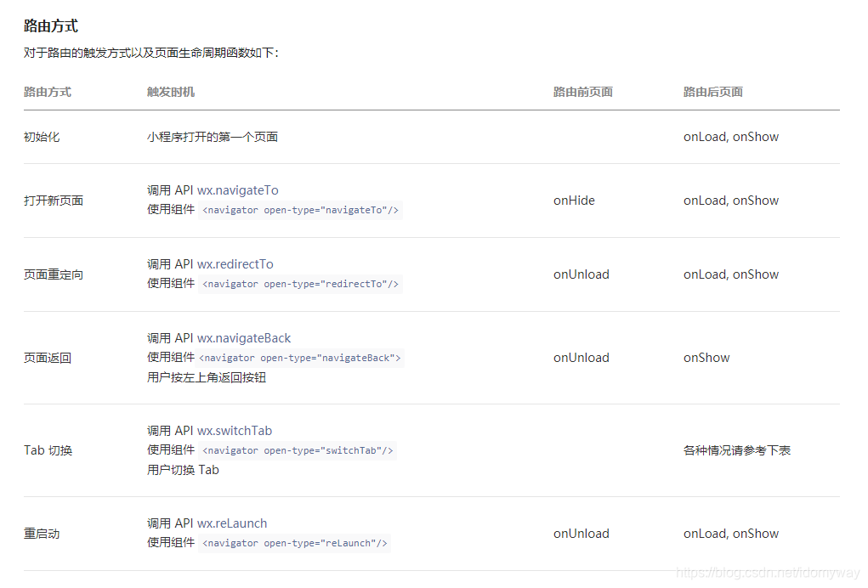Click the 路由方式 section heading

click(x=51, y=26)
